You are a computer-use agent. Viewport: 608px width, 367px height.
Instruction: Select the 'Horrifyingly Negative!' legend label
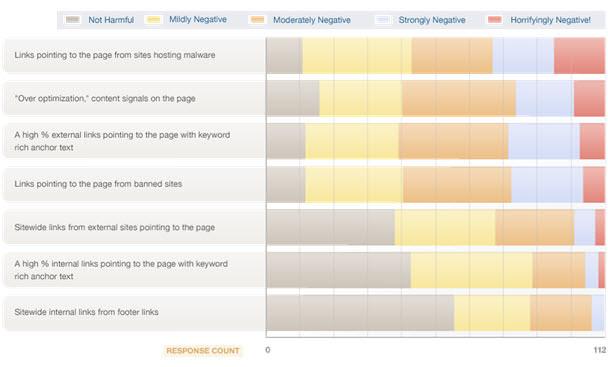click(x=550, y=20)
